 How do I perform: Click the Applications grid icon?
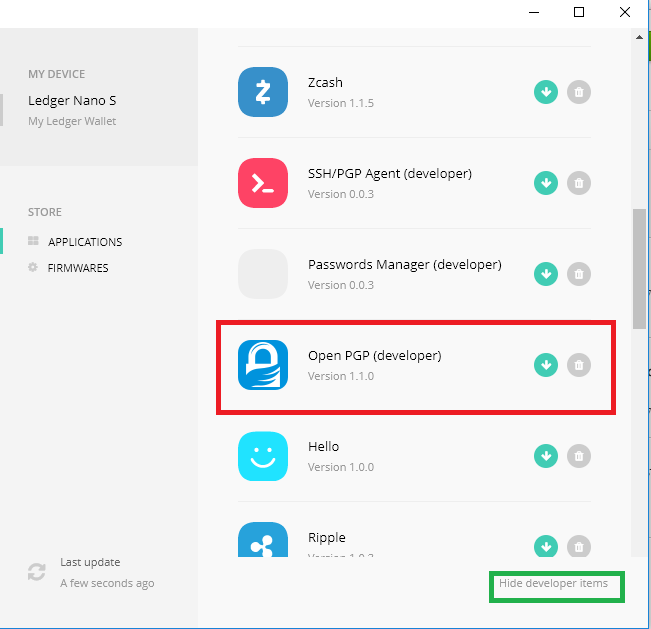pos(33,241)
